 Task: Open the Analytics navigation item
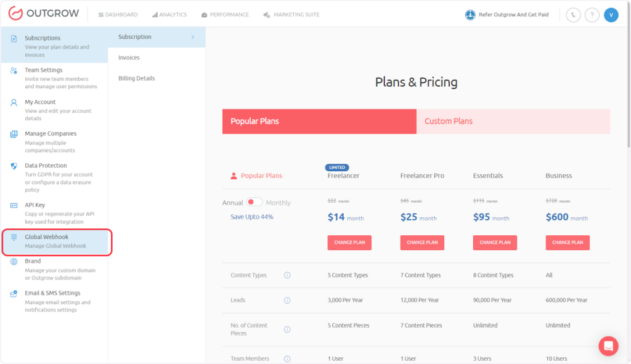(x=169, y=15)
